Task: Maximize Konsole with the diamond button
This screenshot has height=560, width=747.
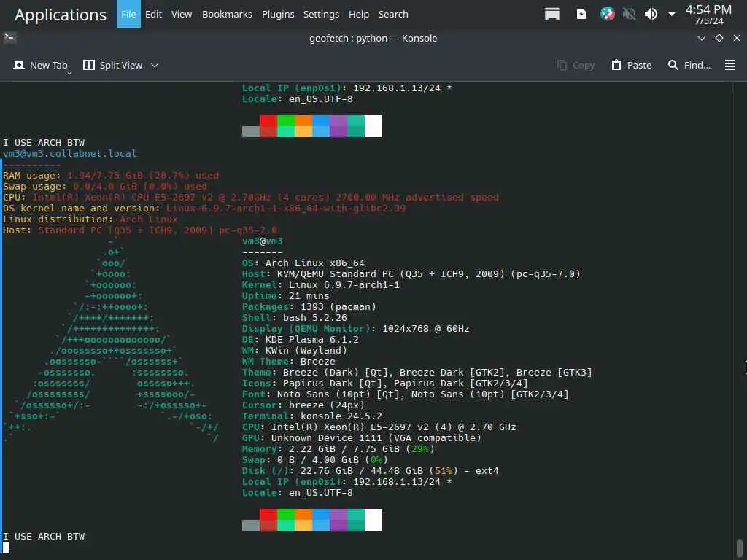Action: click(719, 38)
